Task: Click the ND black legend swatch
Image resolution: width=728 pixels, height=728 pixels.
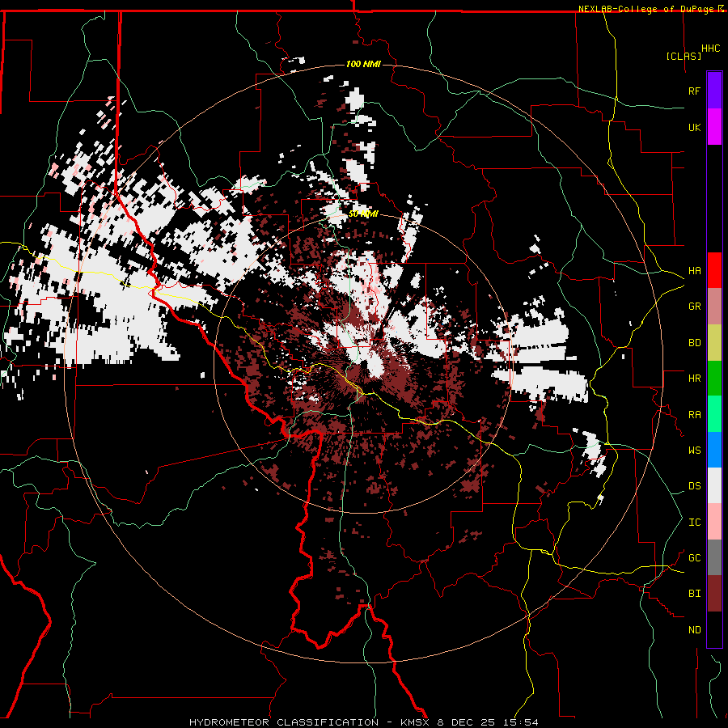Action: point(714,629)
